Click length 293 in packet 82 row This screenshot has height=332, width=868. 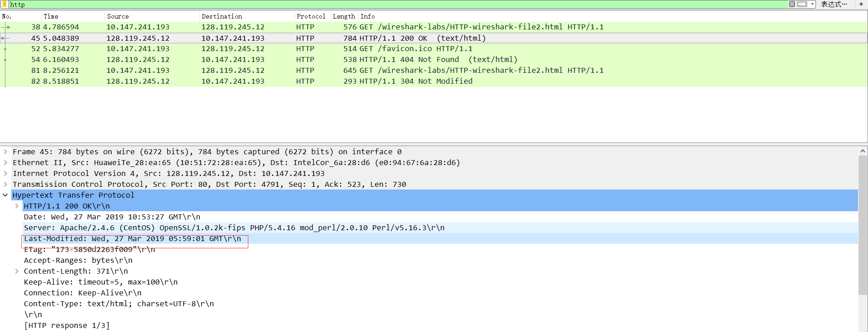point(350,81)
